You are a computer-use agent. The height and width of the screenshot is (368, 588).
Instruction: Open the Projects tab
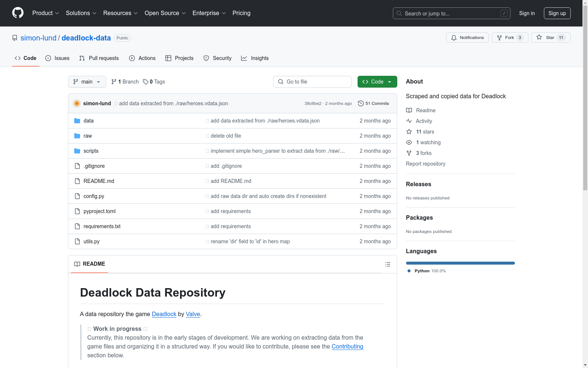tap(179, 58)
